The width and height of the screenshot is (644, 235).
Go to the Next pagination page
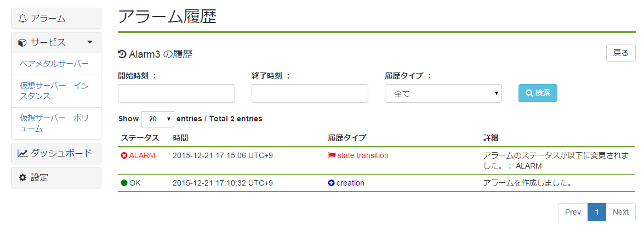[620, 212]
